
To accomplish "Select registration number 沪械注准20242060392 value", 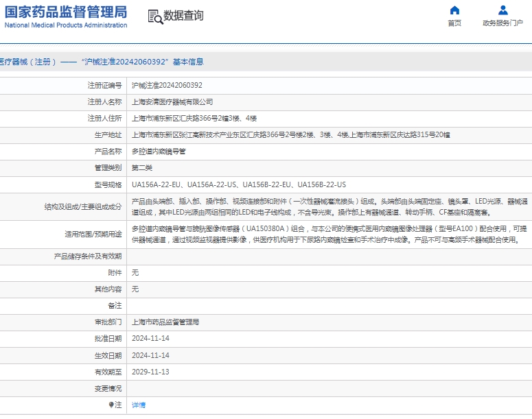I will [x=167, y=86].
